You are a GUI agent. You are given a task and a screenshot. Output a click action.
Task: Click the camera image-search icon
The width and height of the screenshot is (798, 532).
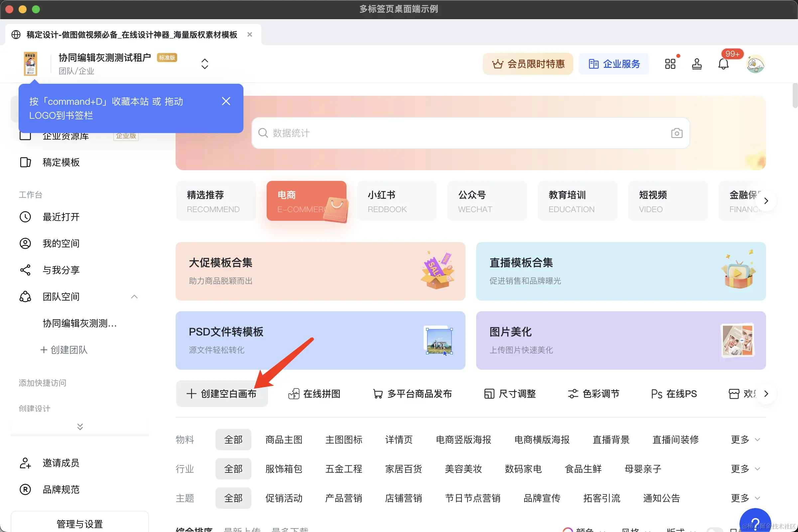click(677, 133)
